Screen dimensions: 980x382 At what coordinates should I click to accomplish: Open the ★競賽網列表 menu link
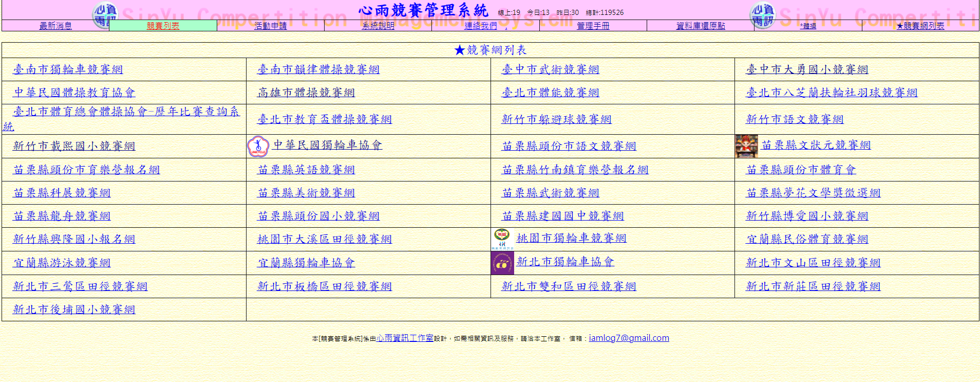920,26
